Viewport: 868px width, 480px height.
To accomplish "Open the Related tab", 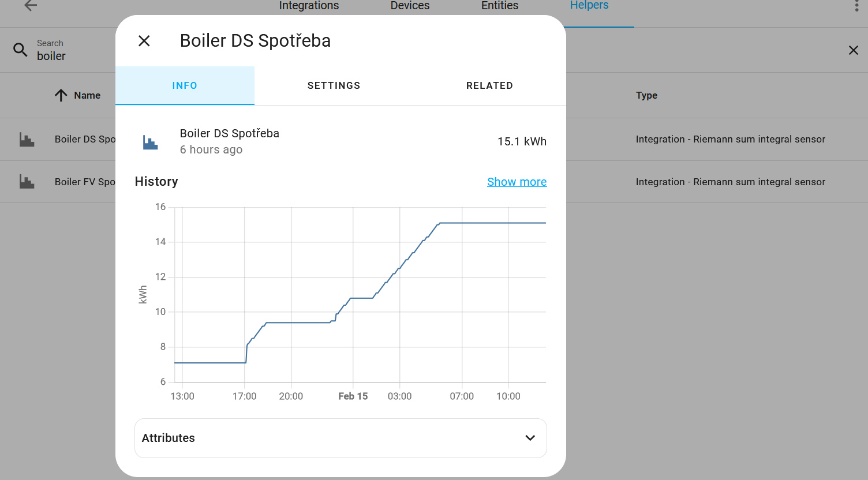I will click(489, 85).
